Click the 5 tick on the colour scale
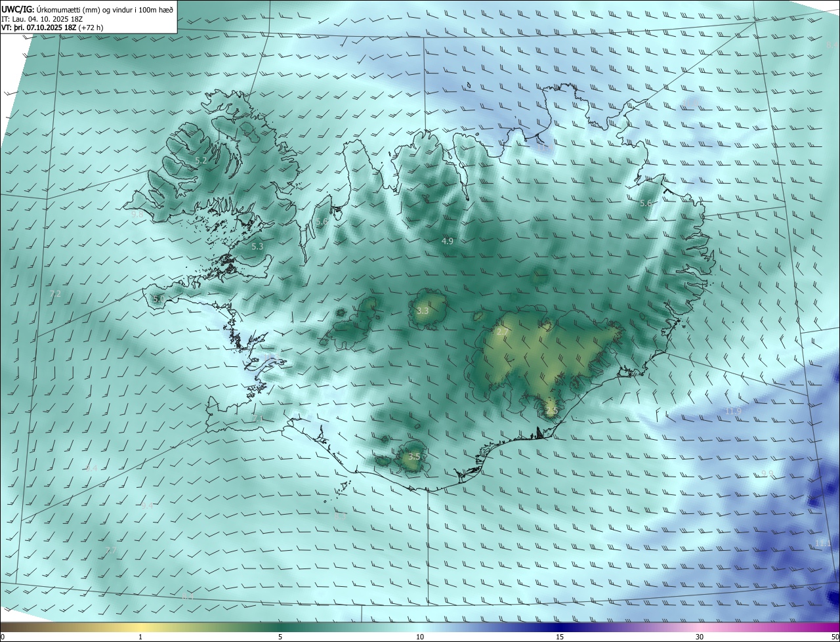The height and width of the screenshot is (642, 840). click(x=280, y=637)
